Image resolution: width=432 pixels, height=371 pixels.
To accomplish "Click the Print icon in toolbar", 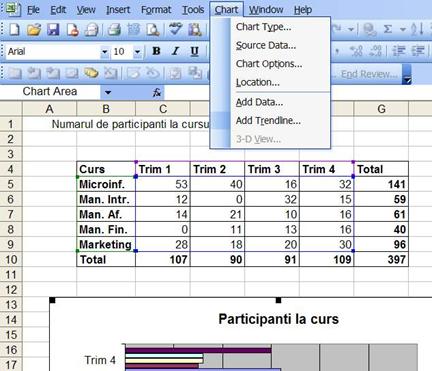I will click(114, 29).
